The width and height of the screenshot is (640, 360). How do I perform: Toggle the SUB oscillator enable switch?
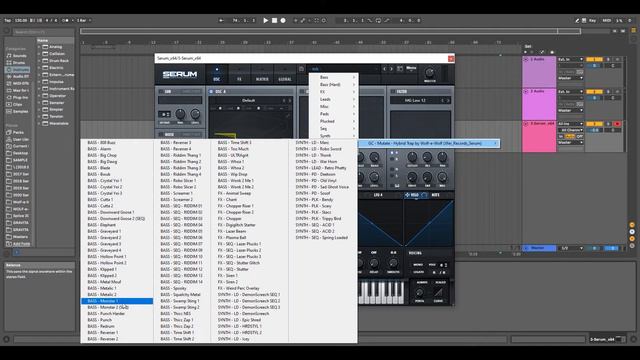point(161,91)
